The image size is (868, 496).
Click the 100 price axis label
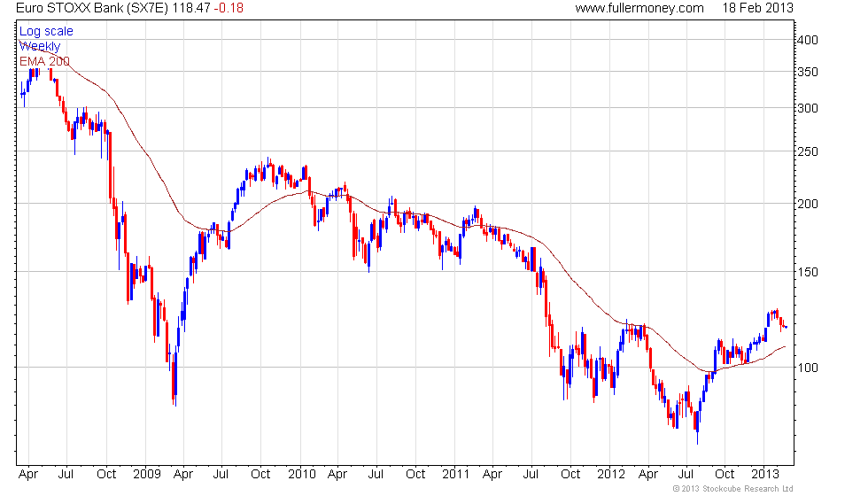pyautogui.click(x=807, y=368)
